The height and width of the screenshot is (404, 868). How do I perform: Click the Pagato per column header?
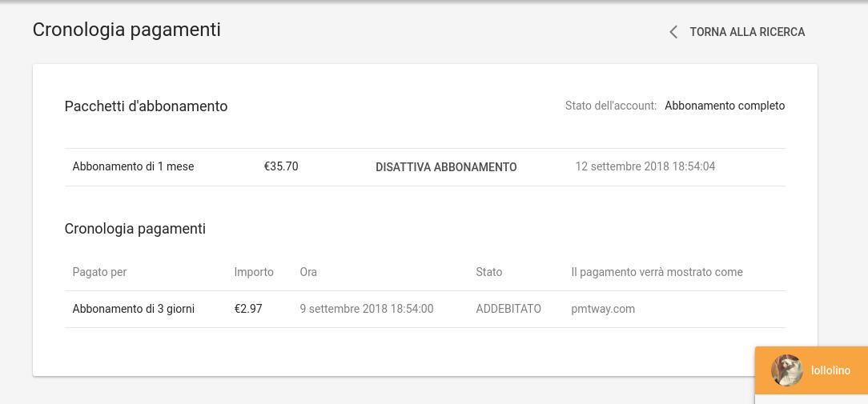click(x=99, y=272)
